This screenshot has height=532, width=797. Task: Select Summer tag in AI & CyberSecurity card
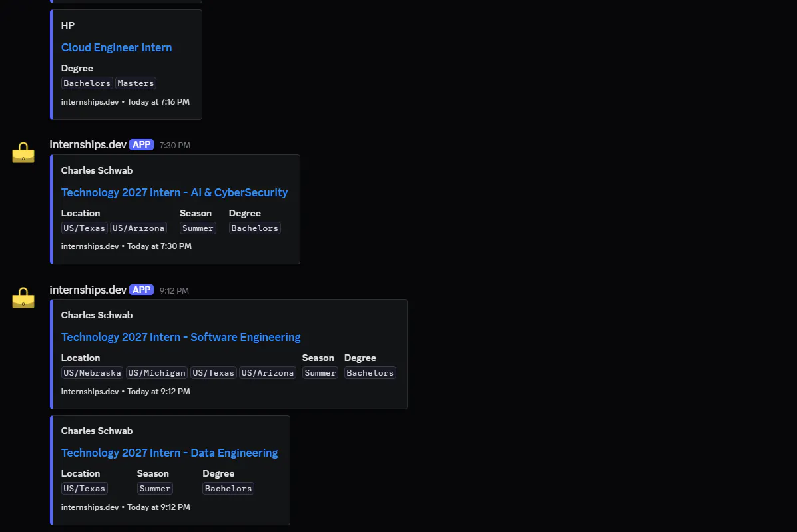pyautogui.click(x=198, y=228)
